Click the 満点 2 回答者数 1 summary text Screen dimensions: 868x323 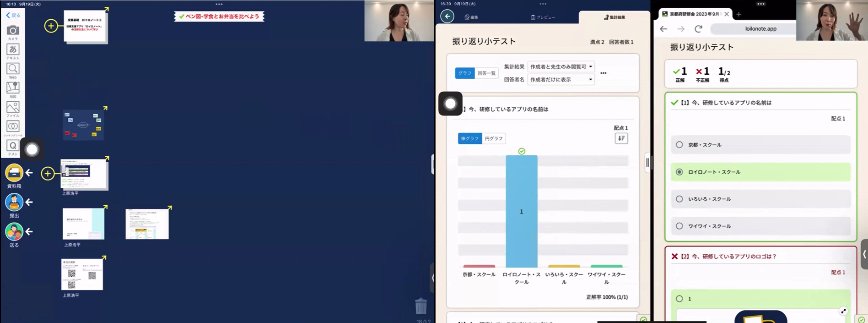click(612, 42)
